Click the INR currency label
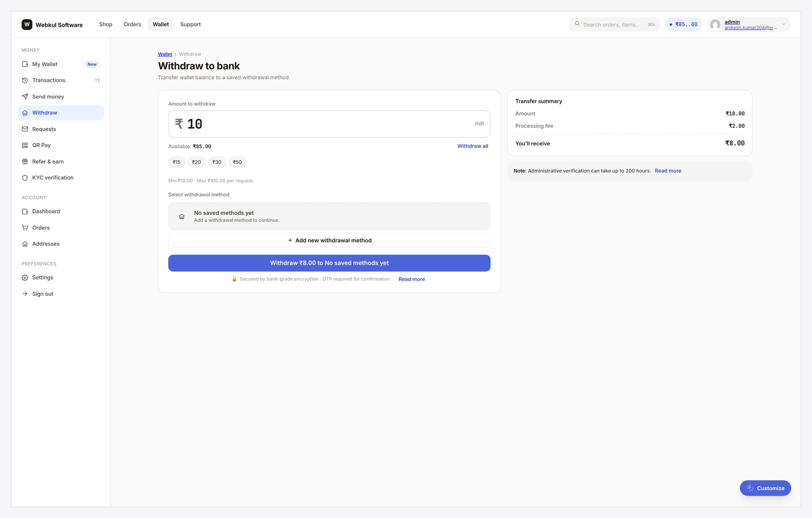Viewport: 812px width, 518px height. 479,124
